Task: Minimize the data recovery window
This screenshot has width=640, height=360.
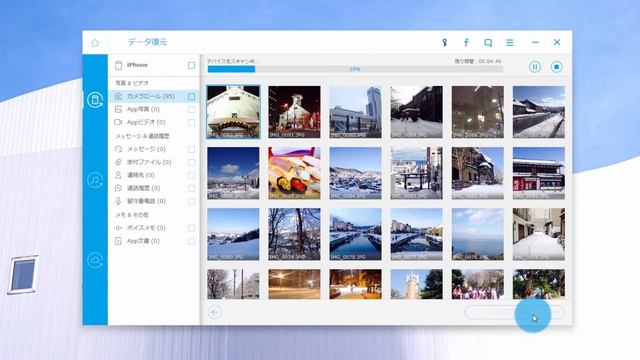Action: pyautogui.click(x=535, y=42)
